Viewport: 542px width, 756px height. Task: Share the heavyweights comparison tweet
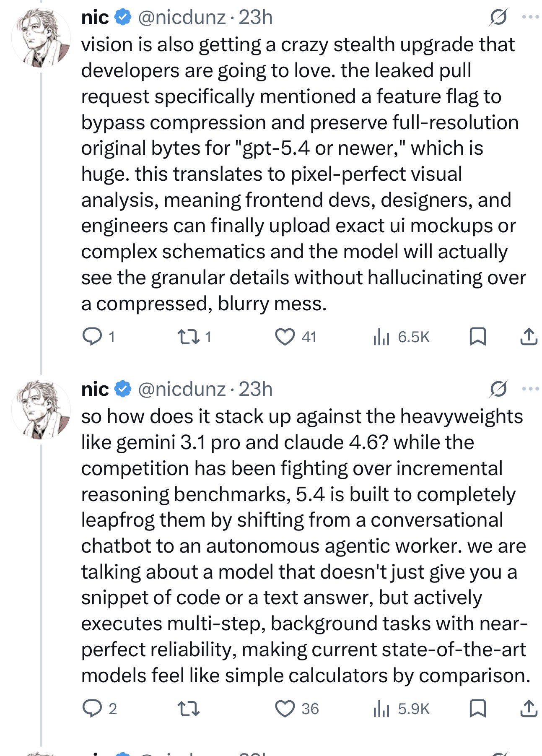[x=529, y=709]
